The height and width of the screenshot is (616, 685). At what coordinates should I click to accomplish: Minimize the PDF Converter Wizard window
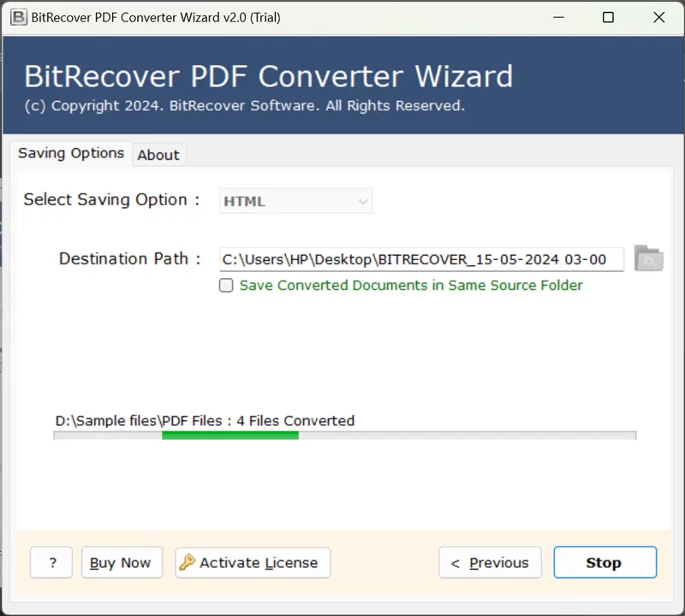coord(558,17)
